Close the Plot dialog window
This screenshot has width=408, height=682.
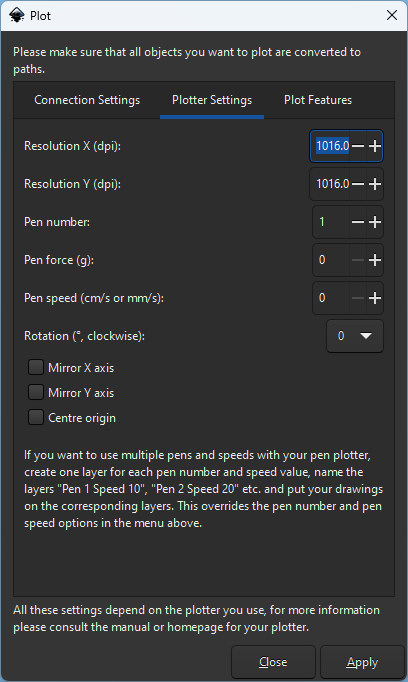tap(391, 16)
